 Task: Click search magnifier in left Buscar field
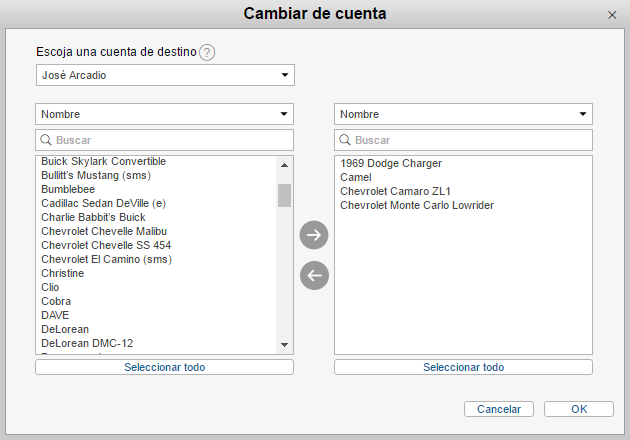(46, 140)
